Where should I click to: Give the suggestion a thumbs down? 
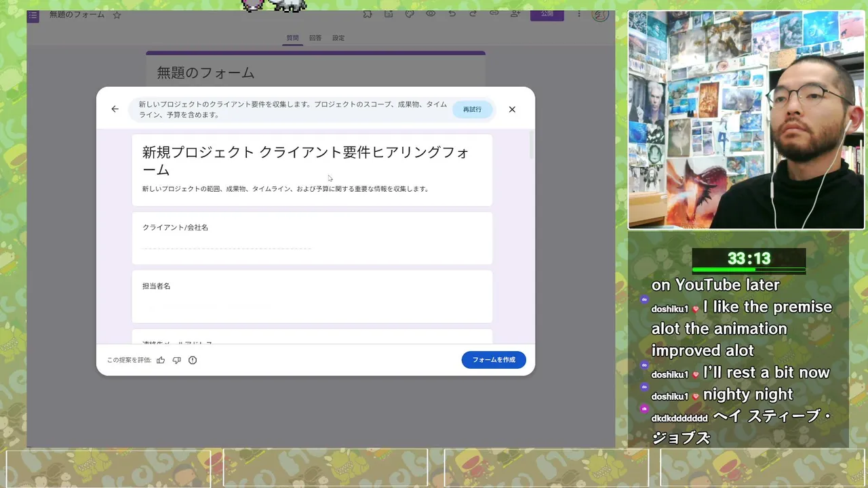click(x=176, y=360)
